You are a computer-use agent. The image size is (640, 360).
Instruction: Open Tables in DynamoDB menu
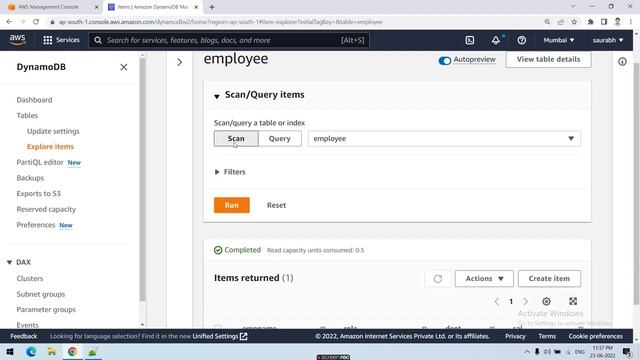[27, 116]
